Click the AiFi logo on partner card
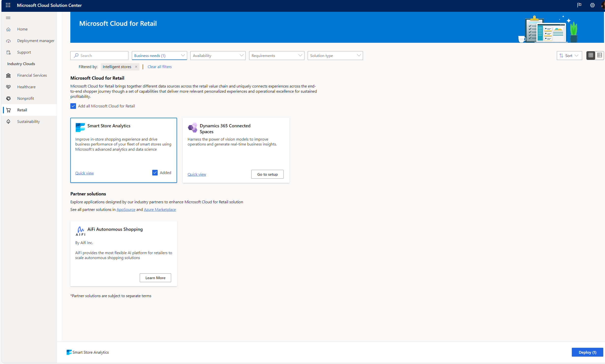Image resolution: width=605 pixels, height=364 pixels. [80, 231]
